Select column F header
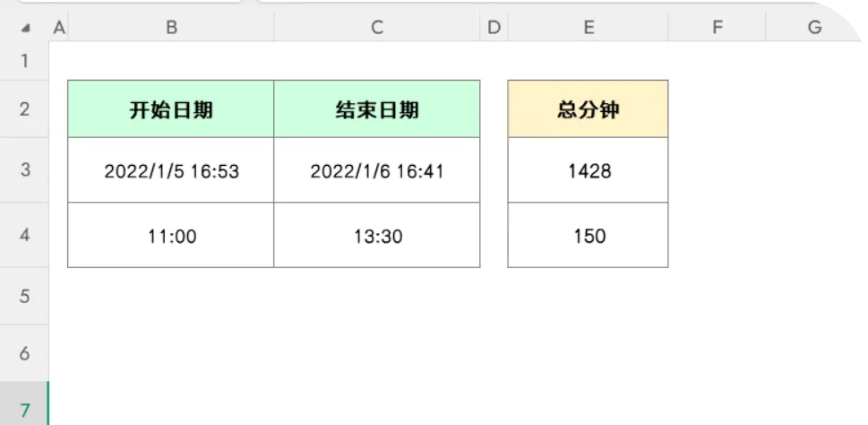This screenshot has width=868, height=425. [x=717, y=27]
